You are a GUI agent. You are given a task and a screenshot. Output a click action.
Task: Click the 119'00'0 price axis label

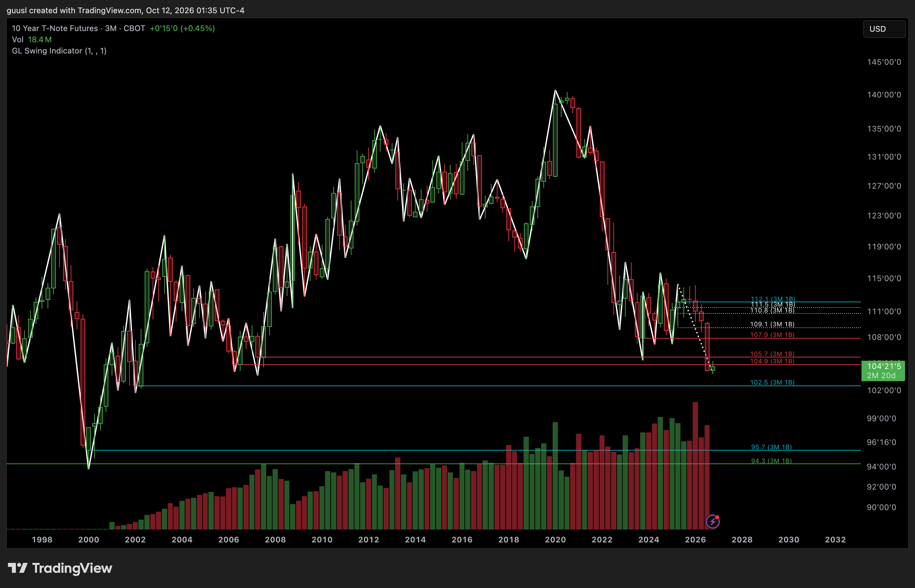(884, 247)
